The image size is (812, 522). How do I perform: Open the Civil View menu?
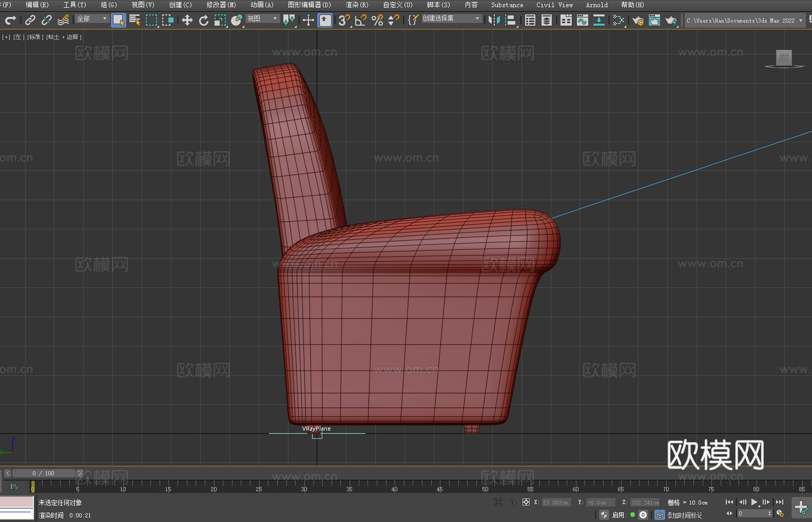tap(554, 5)
